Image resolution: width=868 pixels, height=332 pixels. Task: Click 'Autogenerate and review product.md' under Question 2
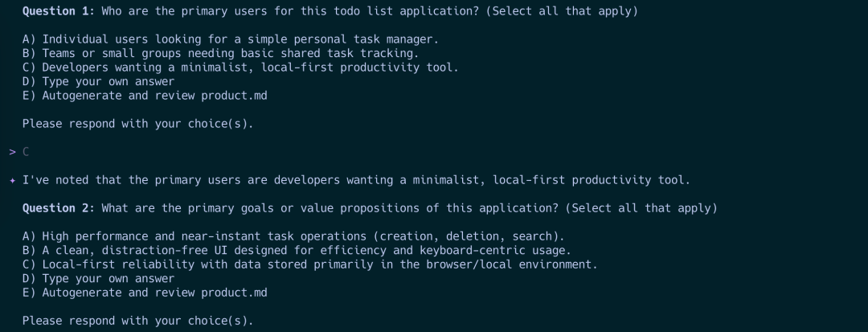click(145, 293)
